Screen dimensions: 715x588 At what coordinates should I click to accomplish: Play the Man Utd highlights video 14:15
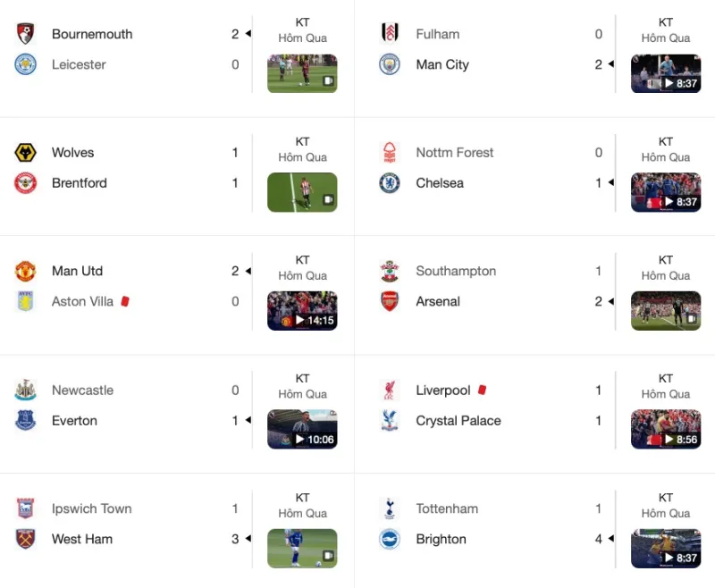302,311
